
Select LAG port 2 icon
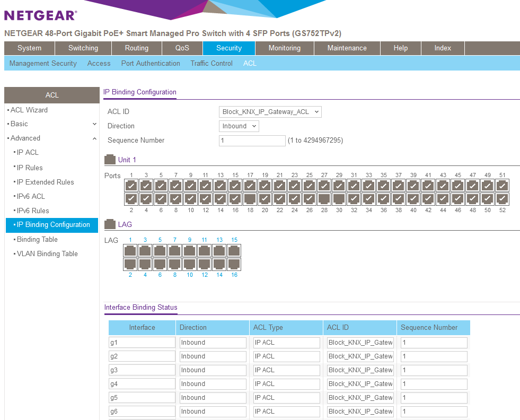[x=130, y=265]
